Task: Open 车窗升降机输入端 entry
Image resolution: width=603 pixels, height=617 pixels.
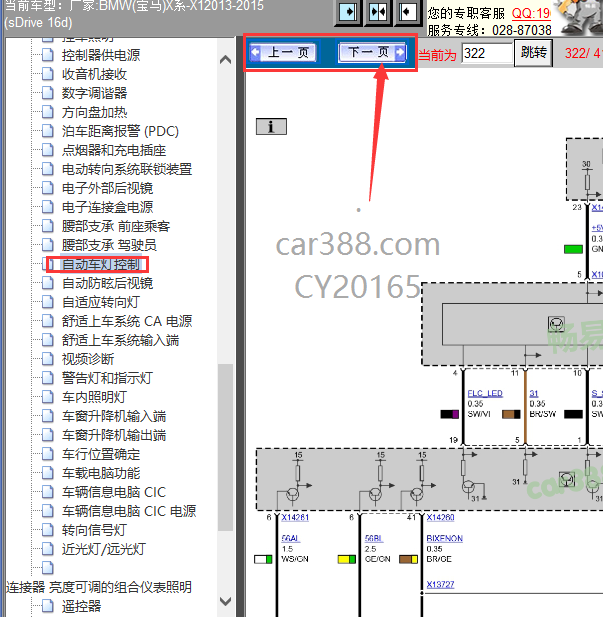Action: coord(114,416)
